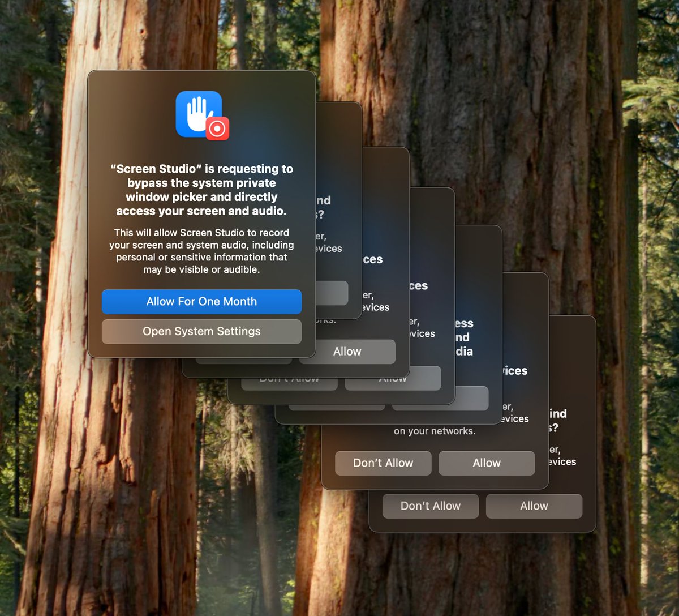
Task: Choose Allow For One Month
Action: point(201,302)
